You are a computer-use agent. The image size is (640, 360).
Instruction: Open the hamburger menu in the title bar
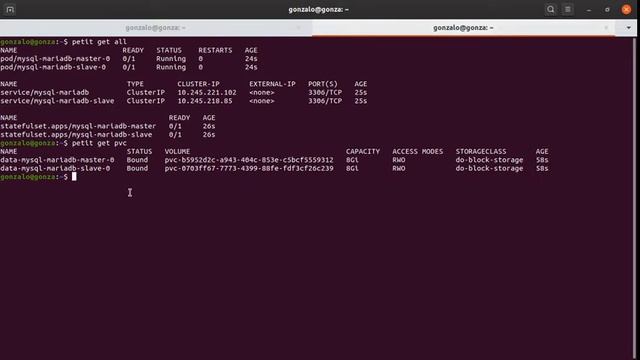568,9
